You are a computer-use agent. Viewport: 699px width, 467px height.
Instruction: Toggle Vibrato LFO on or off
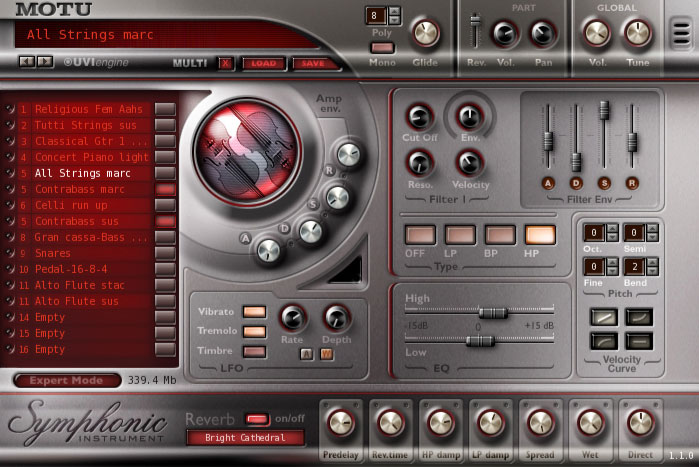click(255, 311)
